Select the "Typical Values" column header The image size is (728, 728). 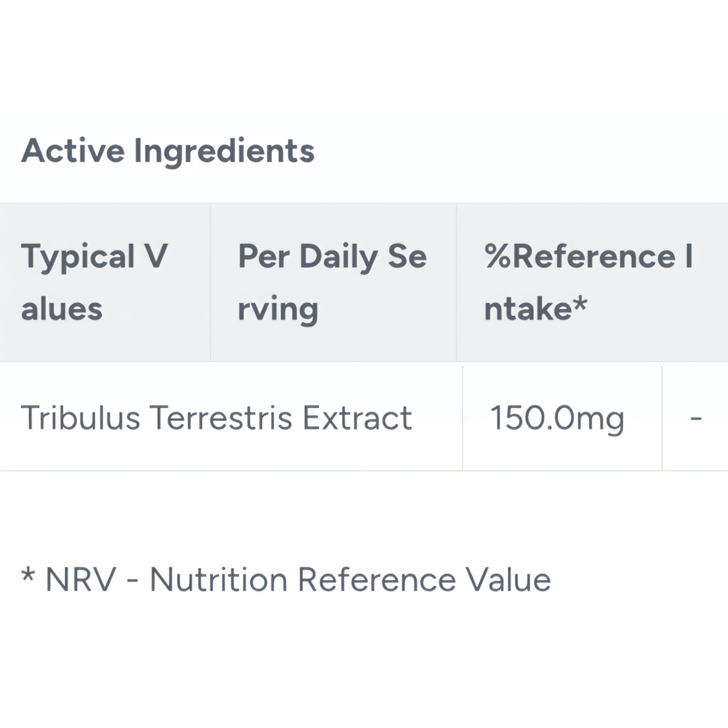[94, 282]
